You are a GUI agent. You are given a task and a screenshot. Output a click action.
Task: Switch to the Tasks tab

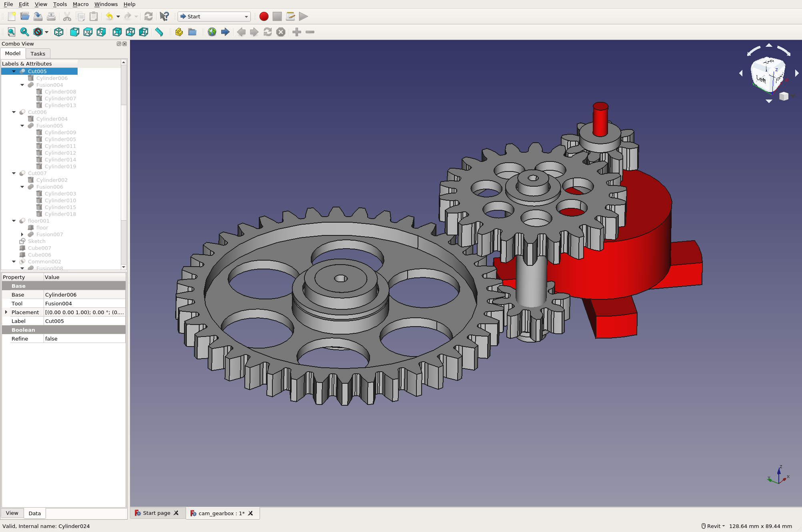click(38, 54)
